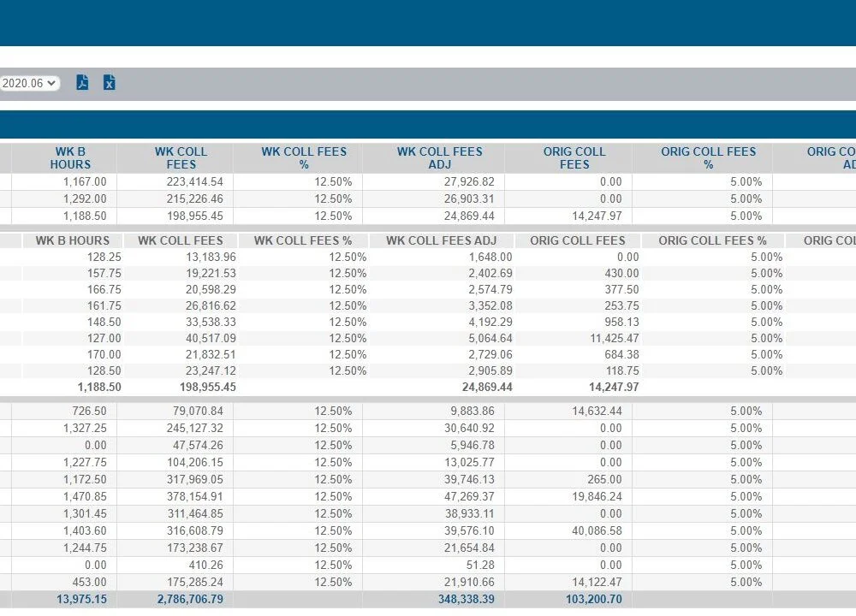Sort by WK B HOURS main header
Screen dimensions: 856x616
pyautogui.click(x=70, y=157)
